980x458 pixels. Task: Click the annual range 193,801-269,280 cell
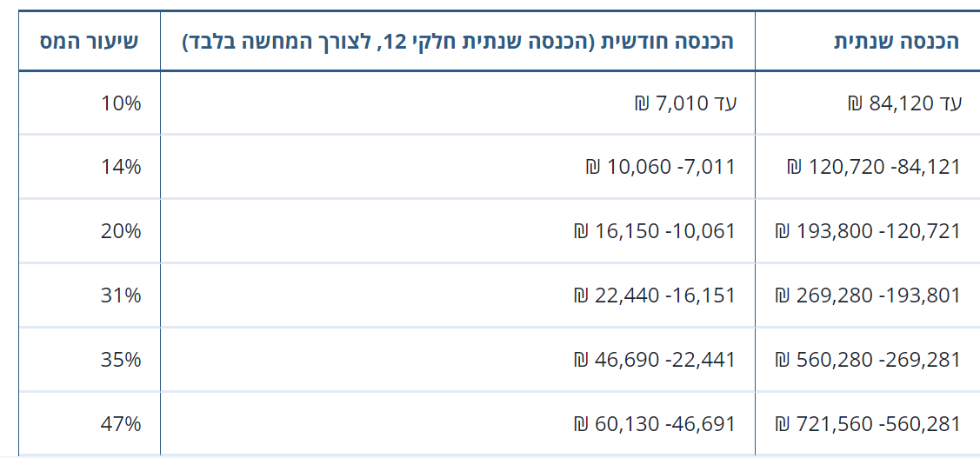point(868,295)
